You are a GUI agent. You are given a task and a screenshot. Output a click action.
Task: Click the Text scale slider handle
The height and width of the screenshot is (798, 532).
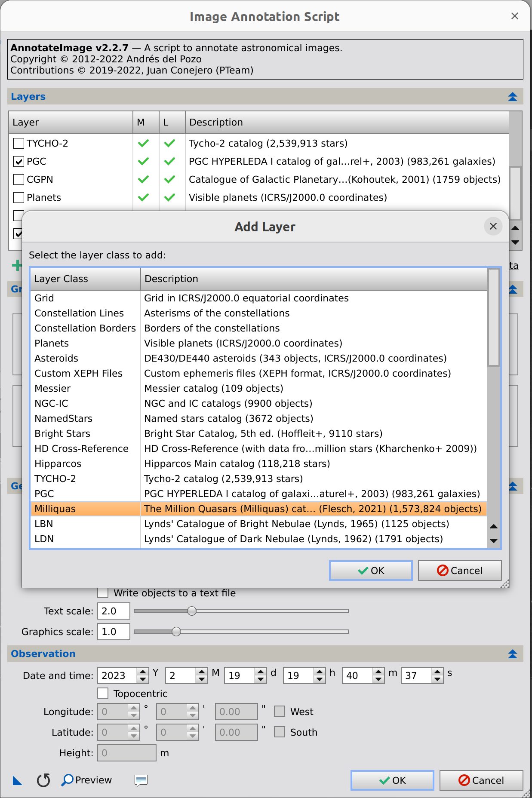click(192, 611)
